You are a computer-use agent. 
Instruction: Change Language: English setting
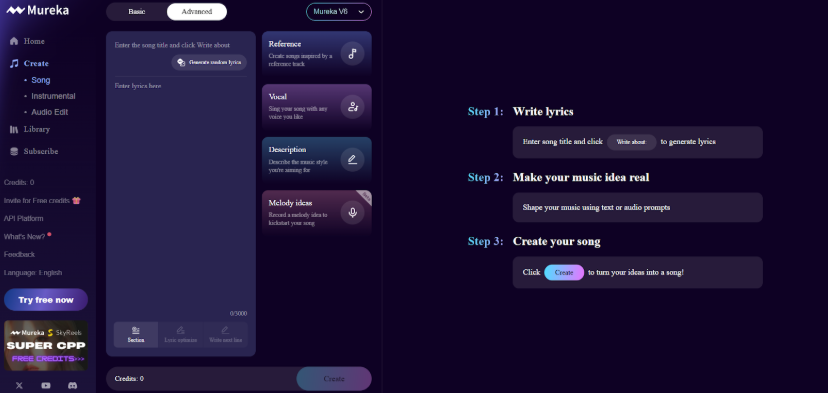point(33,273)
